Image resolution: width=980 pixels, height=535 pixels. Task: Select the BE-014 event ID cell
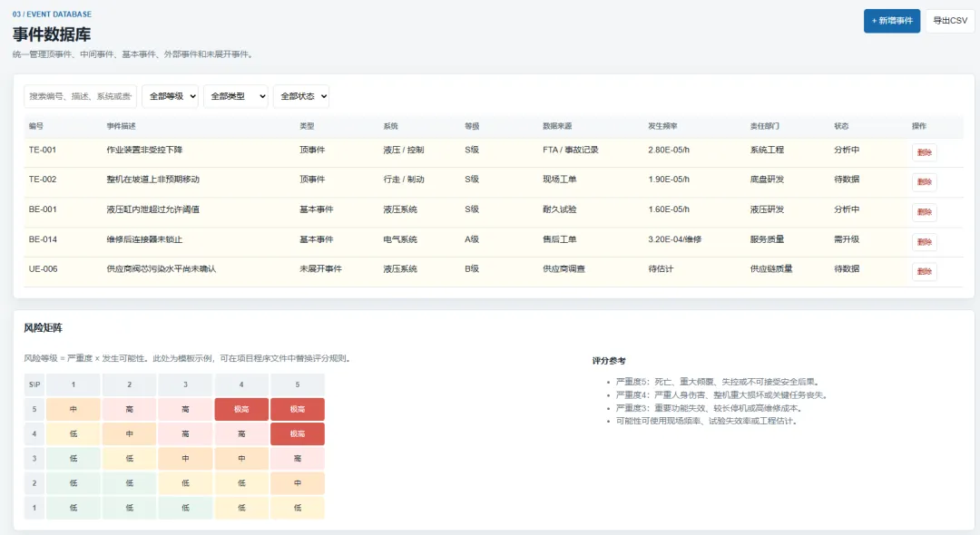click(43, 239)
